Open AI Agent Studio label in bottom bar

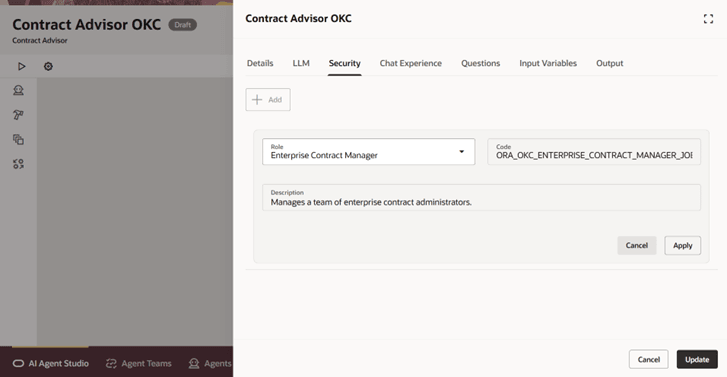point(58,364)
